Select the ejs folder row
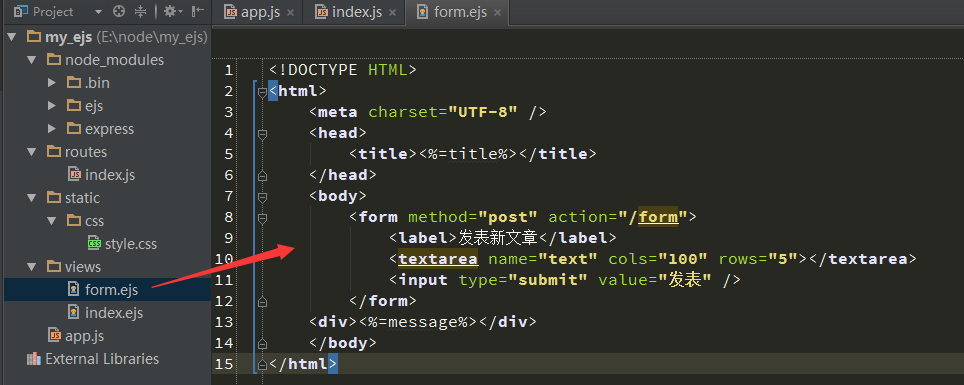Viewport: 964px width, 385px height. [x=108, y=106]
